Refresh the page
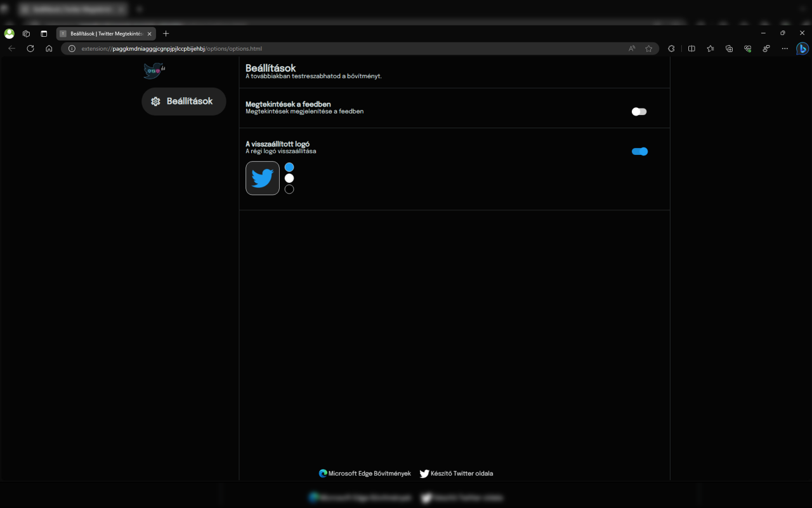Image resolution: width=812 pixels, height=508 pixels. [30, 48]
